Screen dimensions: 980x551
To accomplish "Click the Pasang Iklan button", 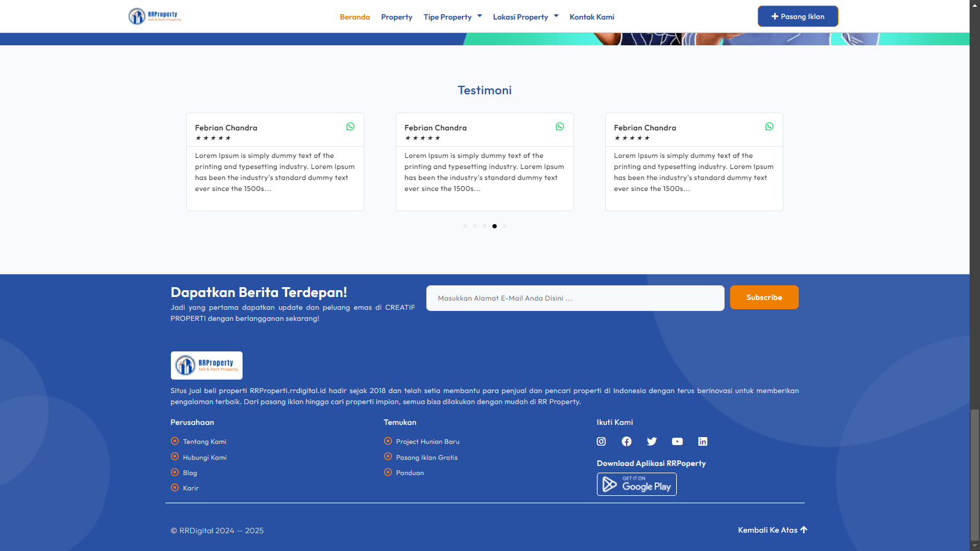I will (797, 16).
